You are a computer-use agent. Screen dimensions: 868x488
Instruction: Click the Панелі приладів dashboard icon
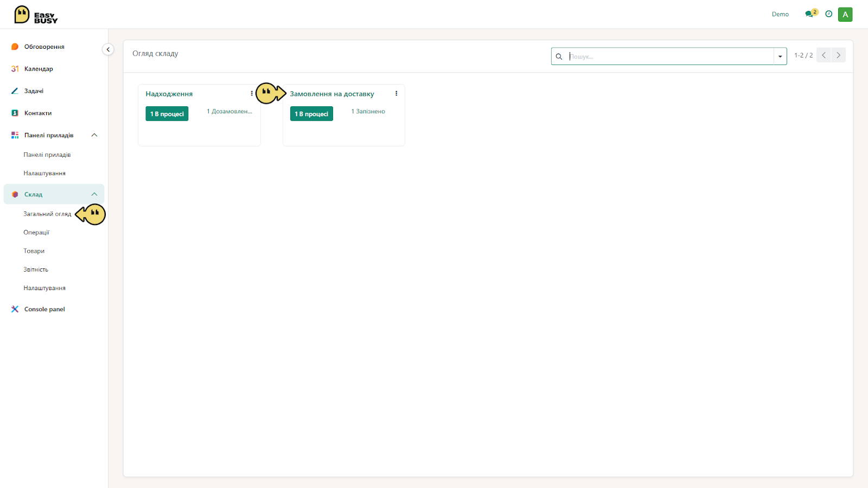[x=15, y=135]
